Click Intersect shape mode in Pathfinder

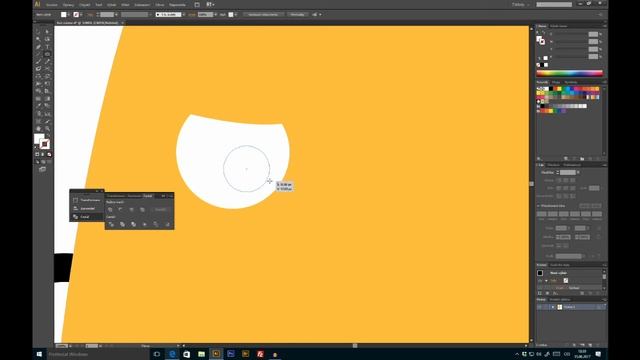pyautogui.click(x=131, y=209)
